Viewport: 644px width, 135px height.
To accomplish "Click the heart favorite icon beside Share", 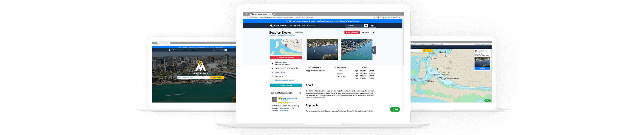I will pyautogui.click(x=374, y=33).
